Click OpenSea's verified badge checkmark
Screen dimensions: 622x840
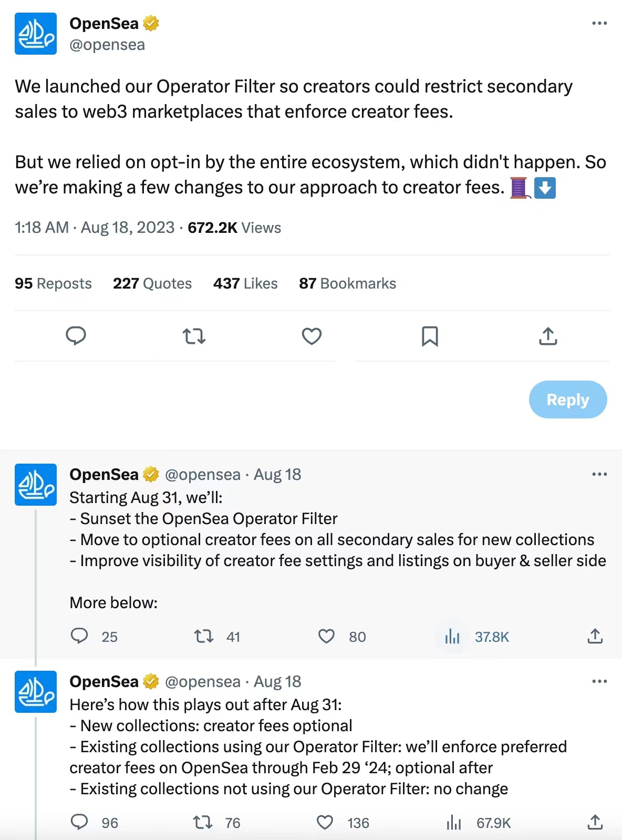(x=151, y=23)
